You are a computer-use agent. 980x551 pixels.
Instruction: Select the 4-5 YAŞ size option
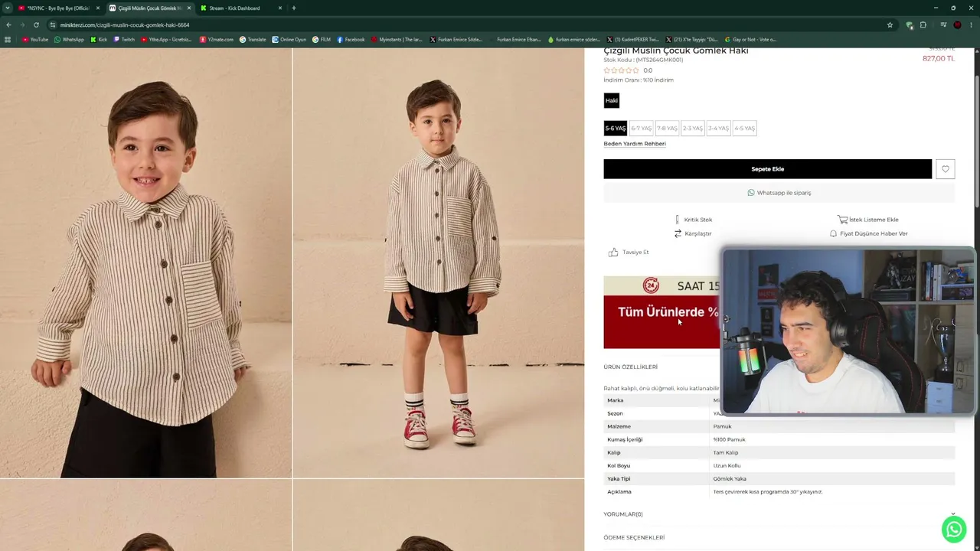point(744,128)
